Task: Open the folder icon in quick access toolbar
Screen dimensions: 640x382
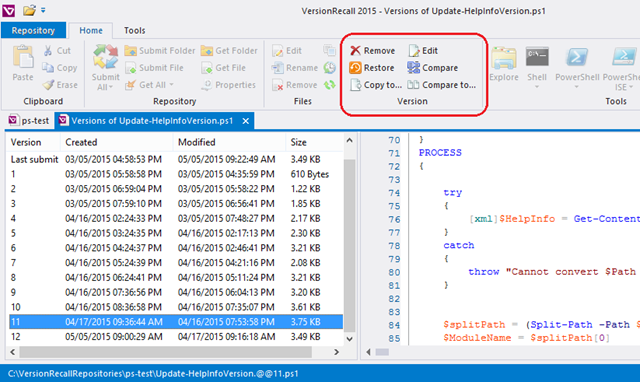Action: point(29,10)
